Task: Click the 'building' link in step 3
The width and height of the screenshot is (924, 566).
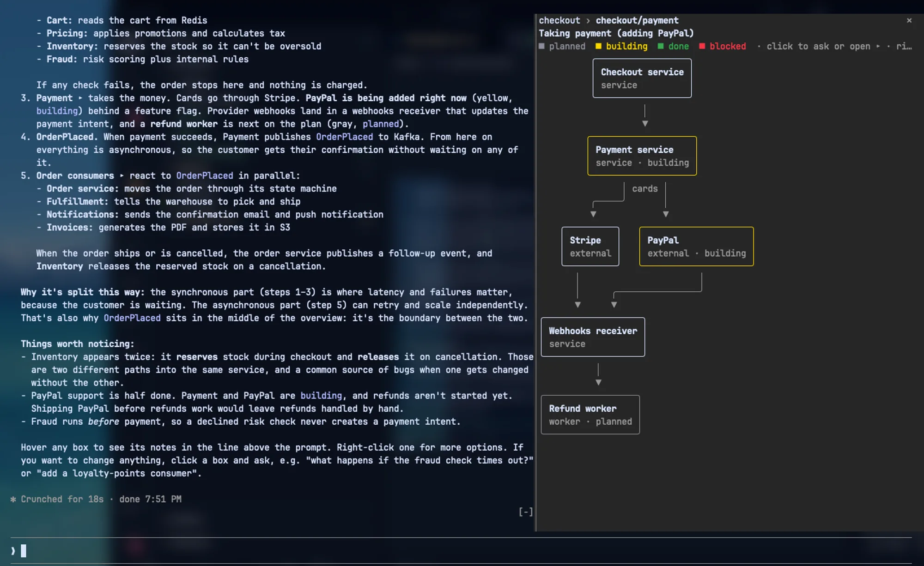Action: [x=57, y=111]
